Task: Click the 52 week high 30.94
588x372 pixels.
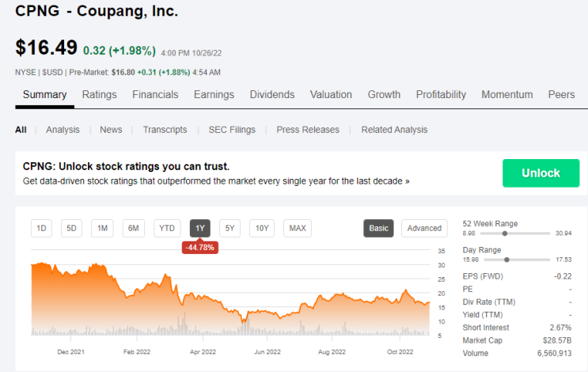Action: pos(563,233)
